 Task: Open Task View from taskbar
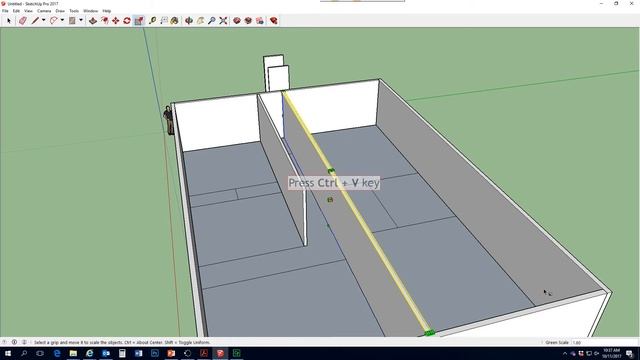tap(40, 353)
